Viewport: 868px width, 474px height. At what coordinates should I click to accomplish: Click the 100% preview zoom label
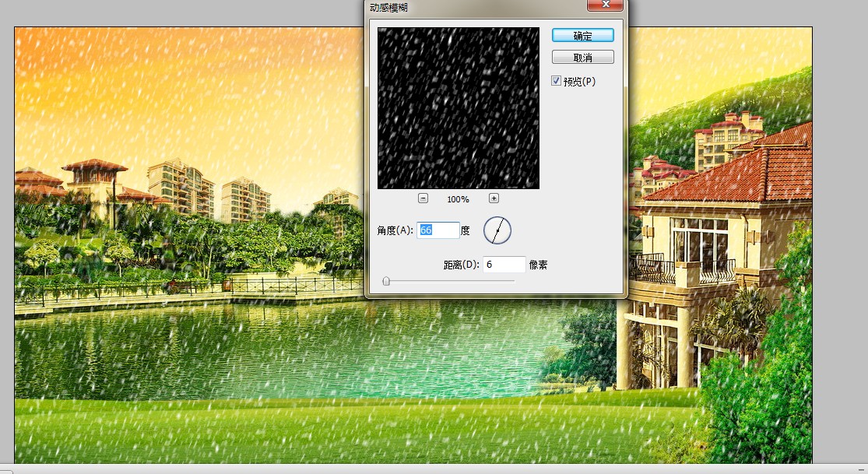tap(458, 199)
